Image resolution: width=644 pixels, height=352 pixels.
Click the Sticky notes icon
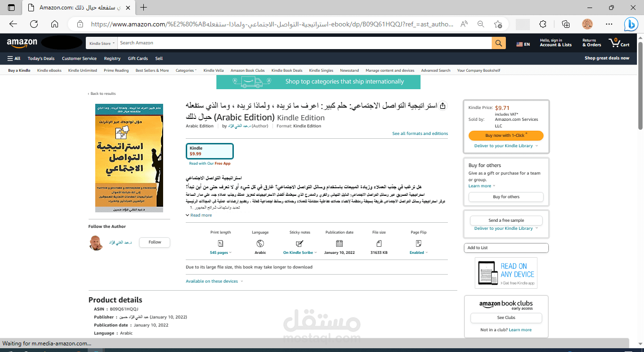(x=299, y=243)
